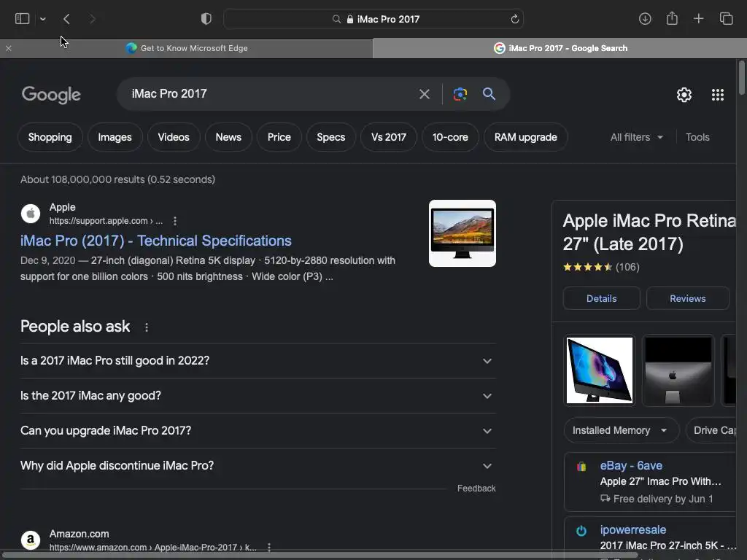This screenshot has height=560, width=747.
Task: Click the Apple favicon in first result
Action: pyautogui.click(x=31, y=214)
